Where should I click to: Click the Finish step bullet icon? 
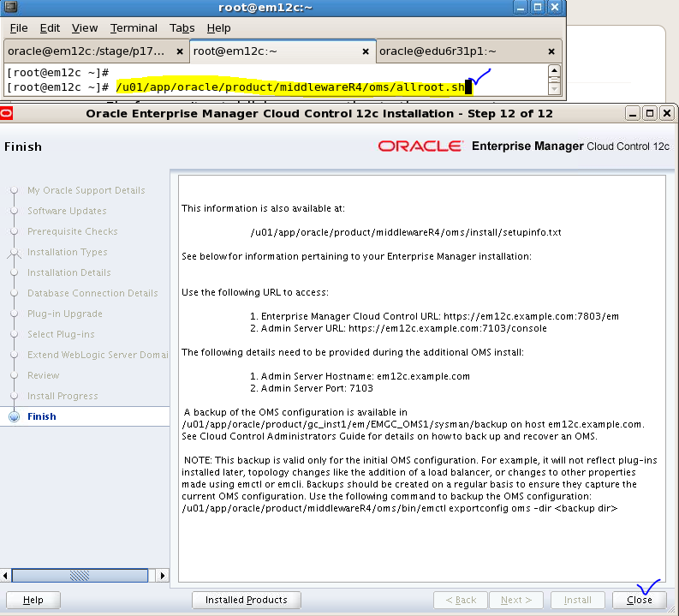[15, 416]
